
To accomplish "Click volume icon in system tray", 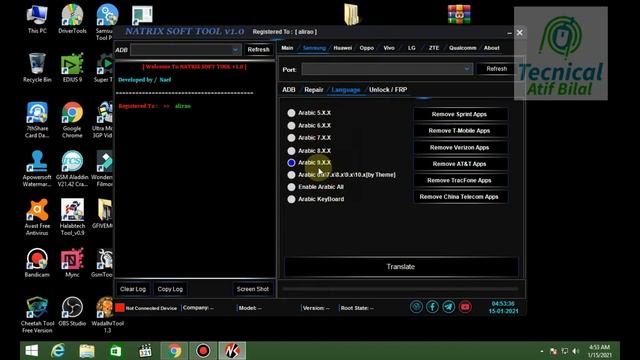I will point(576,351).
